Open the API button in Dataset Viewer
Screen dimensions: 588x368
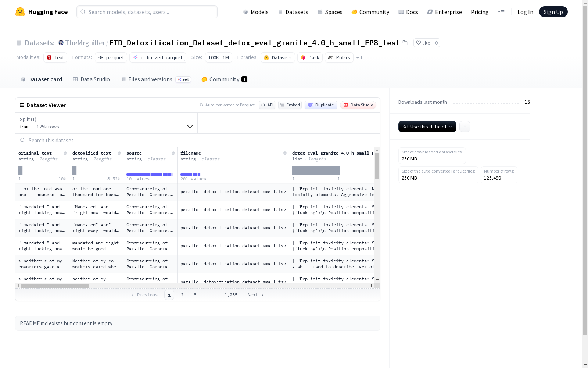click(267, 105)
